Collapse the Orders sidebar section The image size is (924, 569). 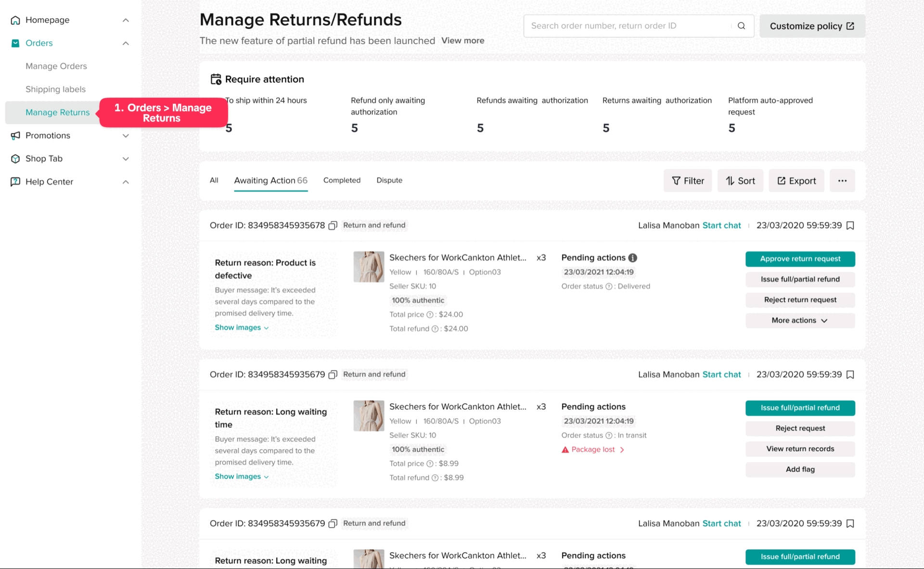126,43
